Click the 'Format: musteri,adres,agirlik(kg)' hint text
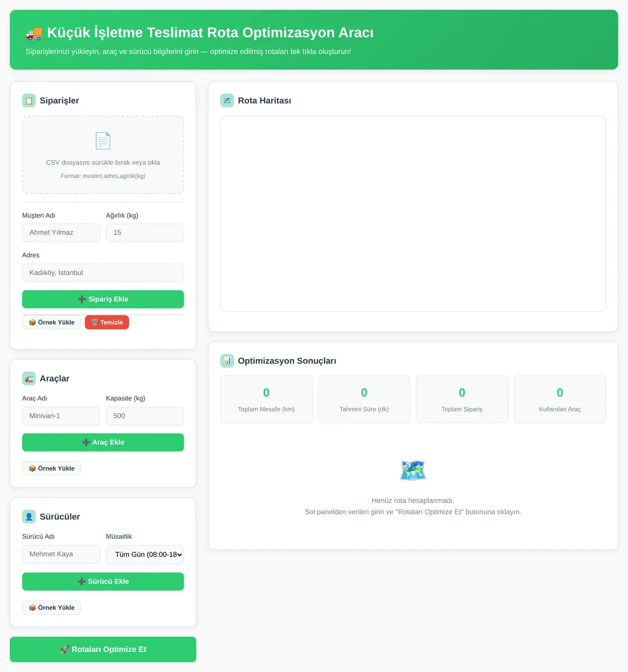Viewport: 628px width, 672px height. click(x=103, y=176)
